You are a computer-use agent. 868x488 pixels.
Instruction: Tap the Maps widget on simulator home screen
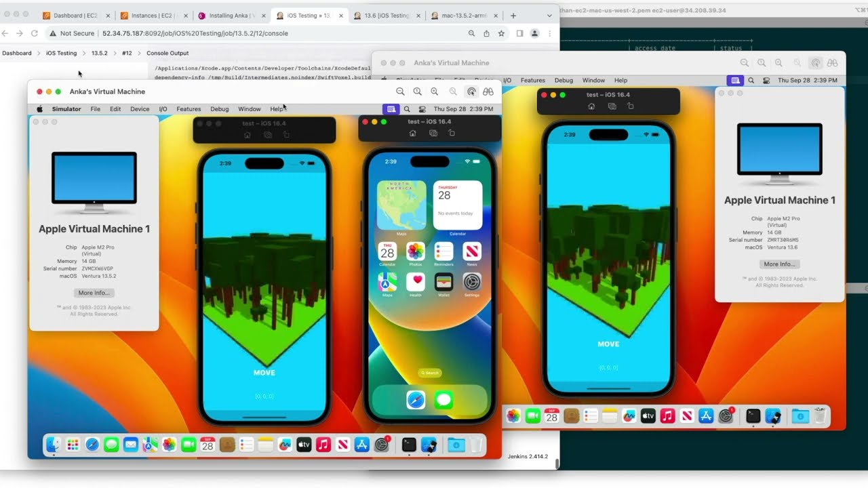pyautogui.click(x=401, y=205)
